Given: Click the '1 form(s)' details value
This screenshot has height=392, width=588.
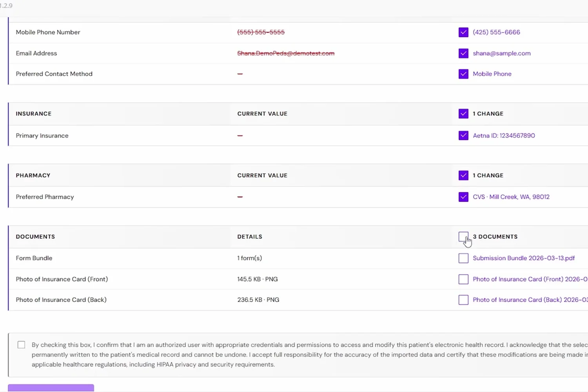Looking at the screenshot, I should coord(250,258).
